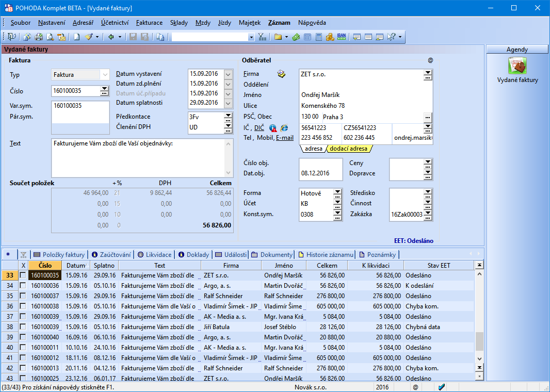Open the Sklady menu
Screen dimensions: 550x392
(x=179, y=23)
